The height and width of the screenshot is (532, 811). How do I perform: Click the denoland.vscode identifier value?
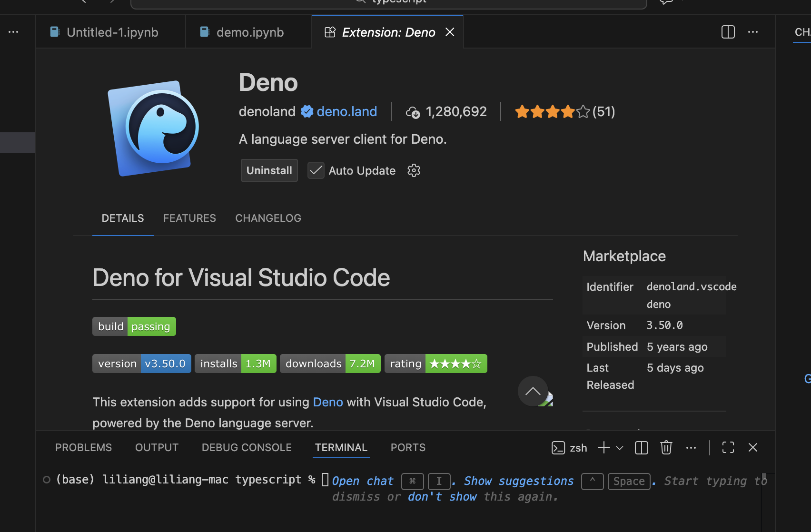click(x=692, y=295)
